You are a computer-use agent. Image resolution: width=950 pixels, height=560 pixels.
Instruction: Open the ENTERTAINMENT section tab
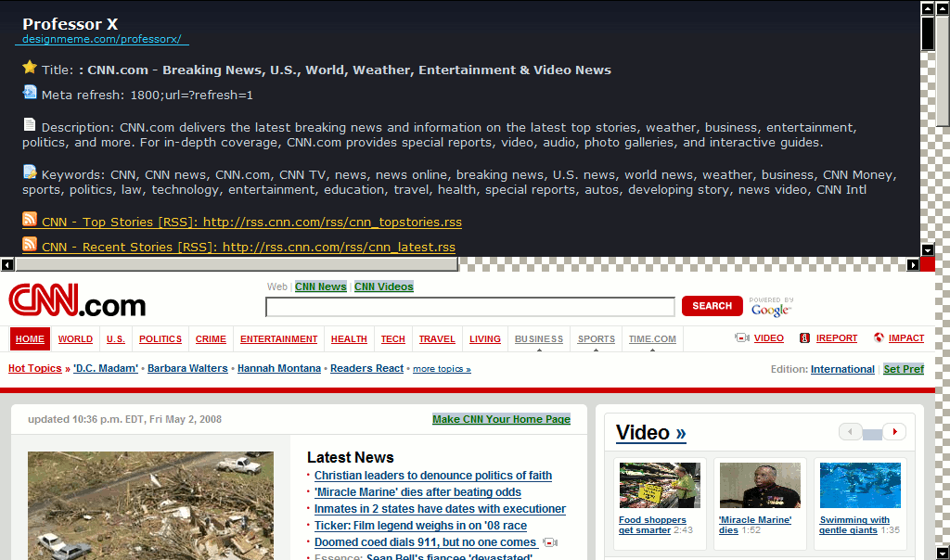pos(278,339)
